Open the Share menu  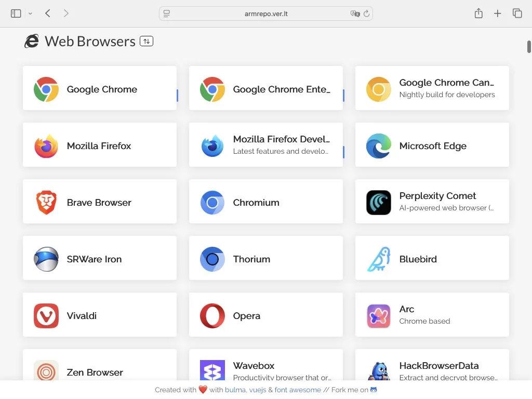(478, 13)
